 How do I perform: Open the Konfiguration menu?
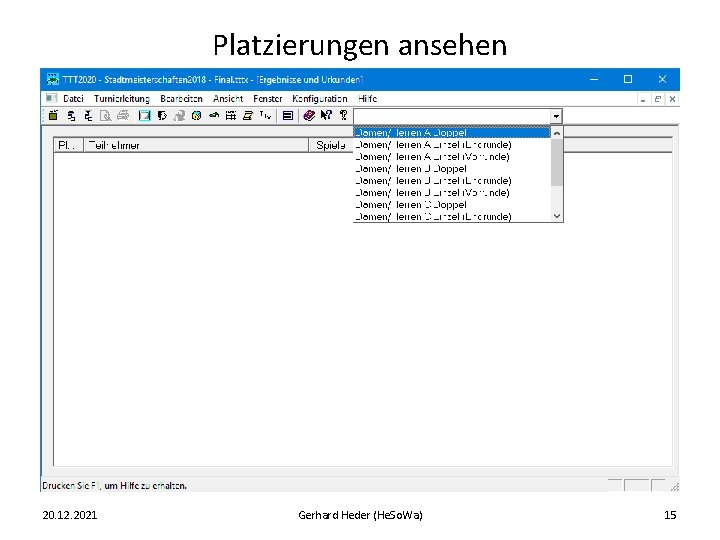pyautogui.click(x=320, y=99)
